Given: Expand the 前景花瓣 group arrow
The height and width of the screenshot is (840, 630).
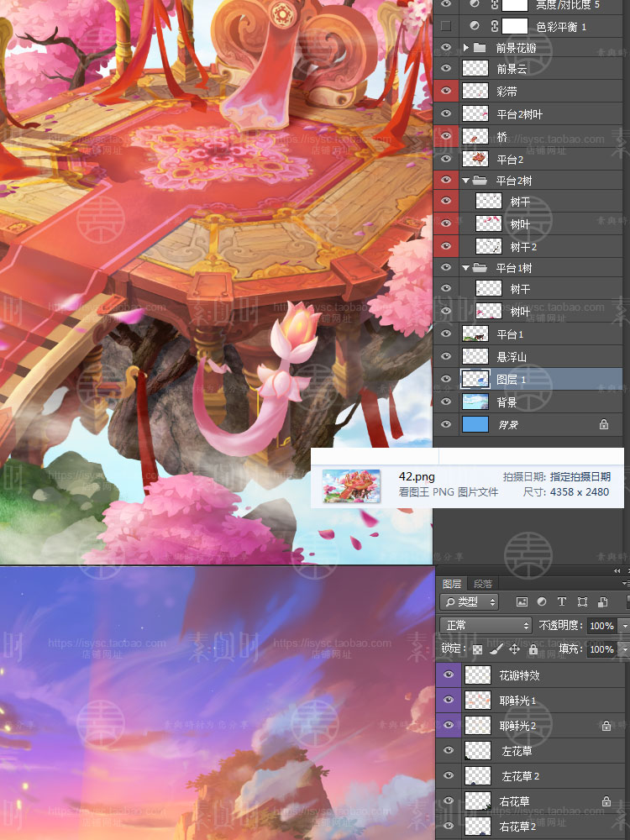Looking at the screenshot, I should pyautogui.click(x=465, y=48).
